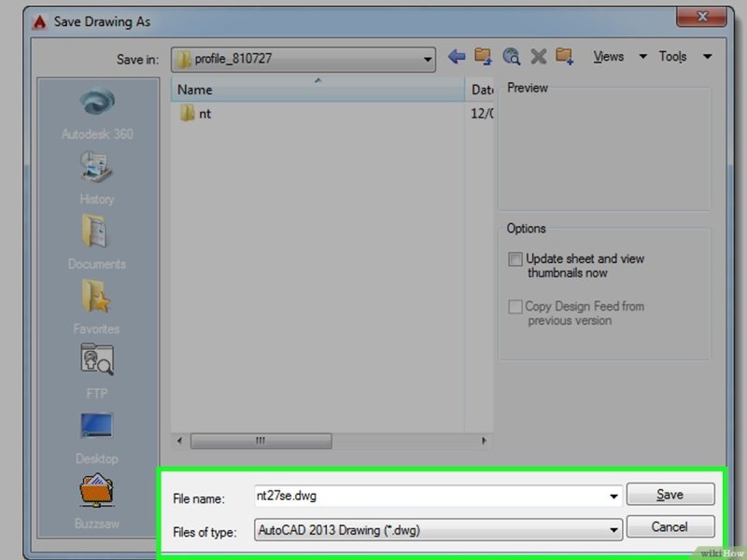Viewport: 747px width, 560px height.
Task: Go up one folder level
Action: point(483,56)
